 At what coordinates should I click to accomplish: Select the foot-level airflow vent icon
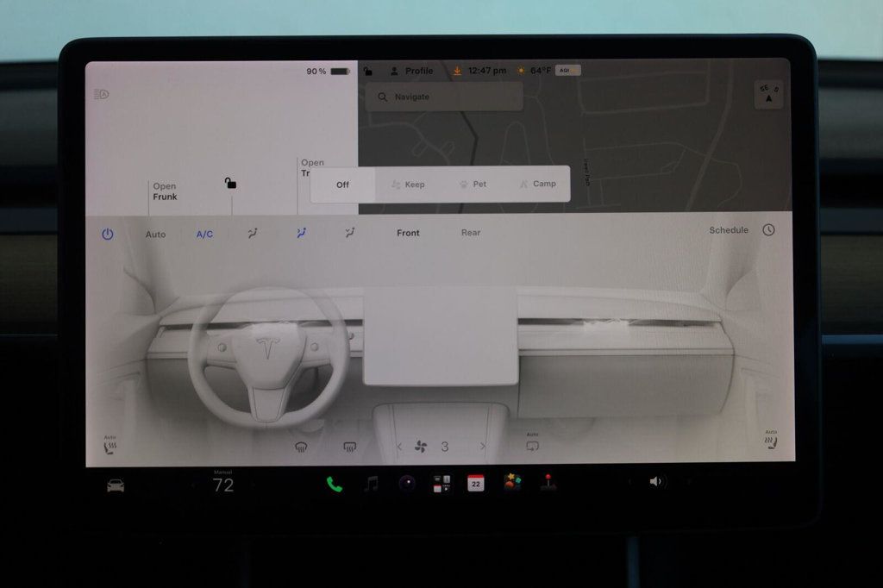pos(350,233)
